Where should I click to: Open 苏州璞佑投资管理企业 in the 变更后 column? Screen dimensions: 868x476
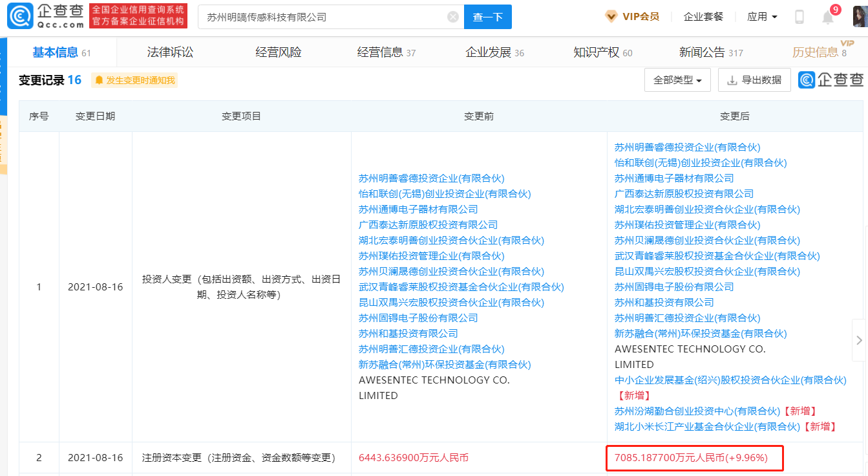click(x=687, y=225)
